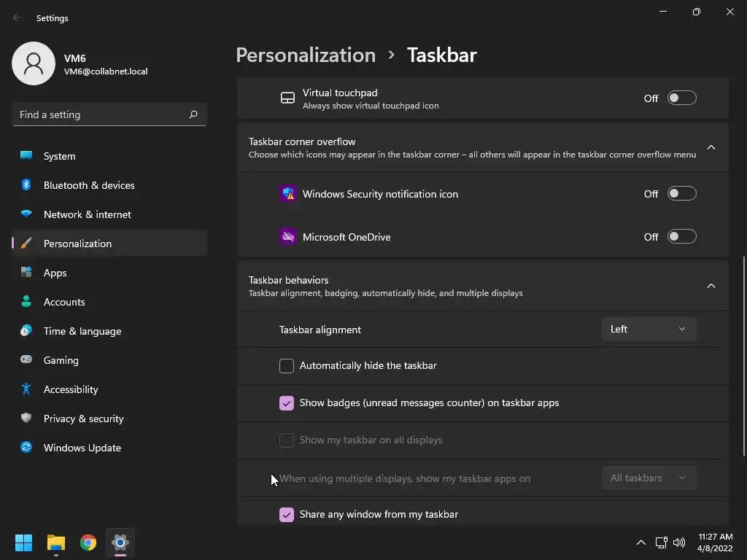Click the Microsoft OneDrive cloud icon
The height and width of the screenshot is (560, 747).
point(288,237)
